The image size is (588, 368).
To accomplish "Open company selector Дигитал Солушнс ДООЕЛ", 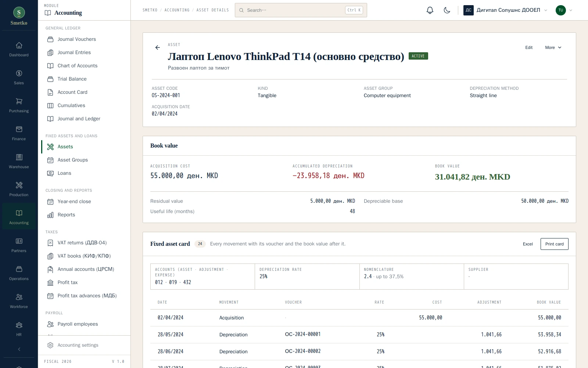I will click(x=506, y=10).
